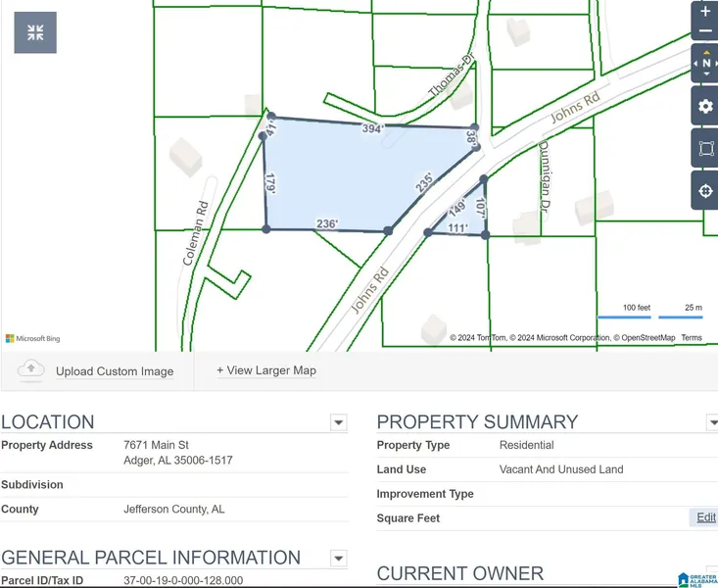Zoom in on the map

pos(705,12)
